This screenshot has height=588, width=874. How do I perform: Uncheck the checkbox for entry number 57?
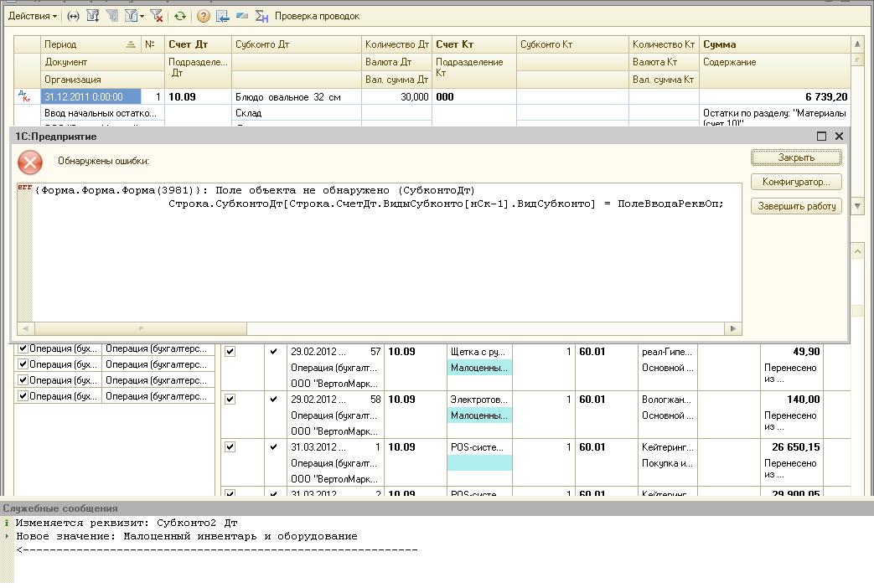tap(230, 352)
